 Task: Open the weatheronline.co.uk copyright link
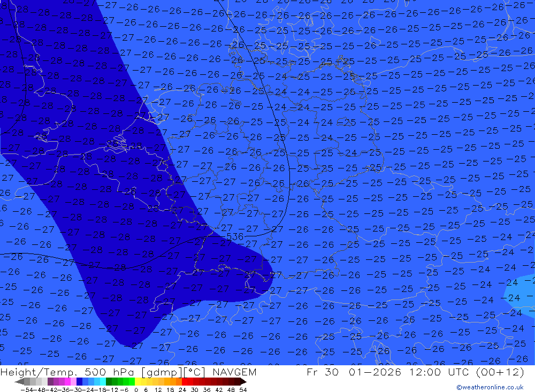tap(490, 387)
